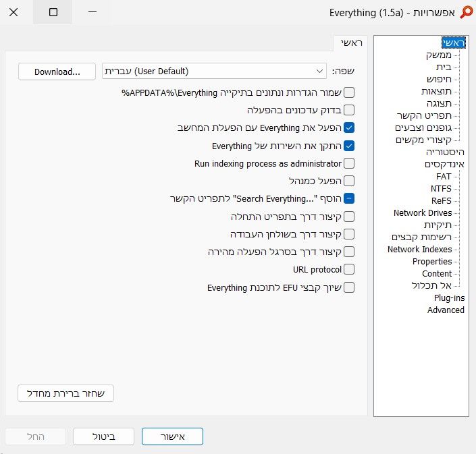Image resolution: width=476 pixels, height=454 pixels.
Task: Uncheck התקן את השירות של Everything
Action: [x=349, y=146]
